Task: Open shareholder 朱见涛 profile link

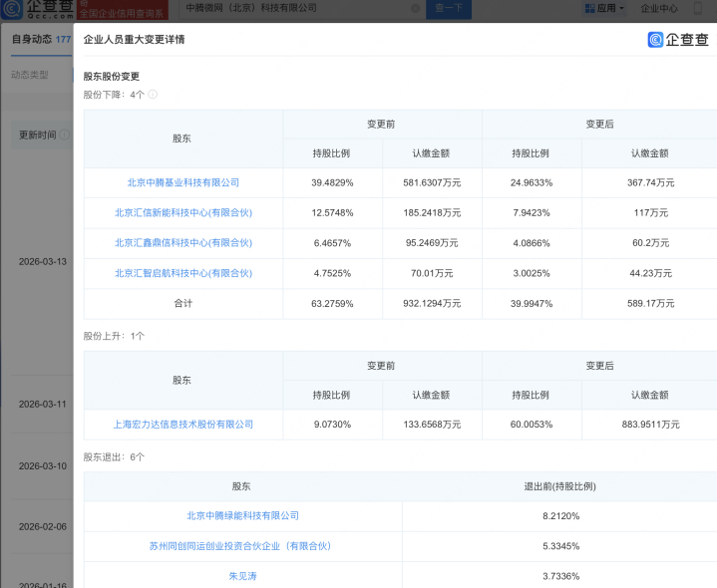Action: 242,576
